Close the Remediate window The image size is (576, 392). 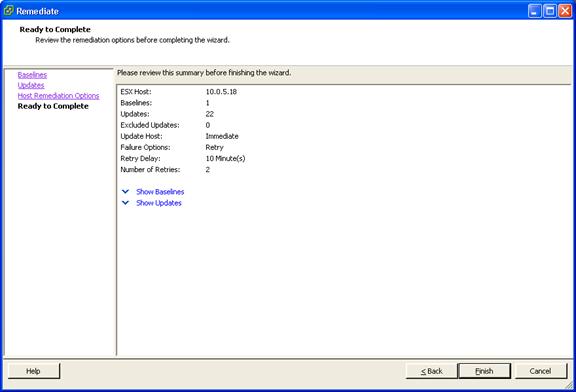pos(565,11)
